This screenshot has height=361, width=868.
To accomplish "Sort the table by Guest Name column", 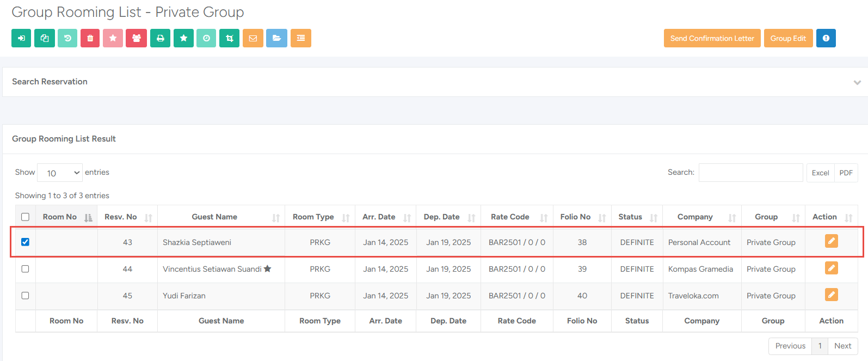I will (214, 217).
